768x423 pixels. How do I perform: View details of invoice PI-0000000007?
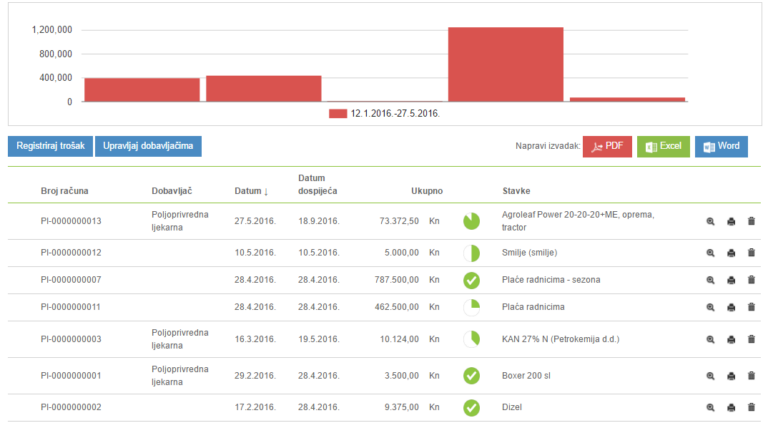[x=710, y=280]
